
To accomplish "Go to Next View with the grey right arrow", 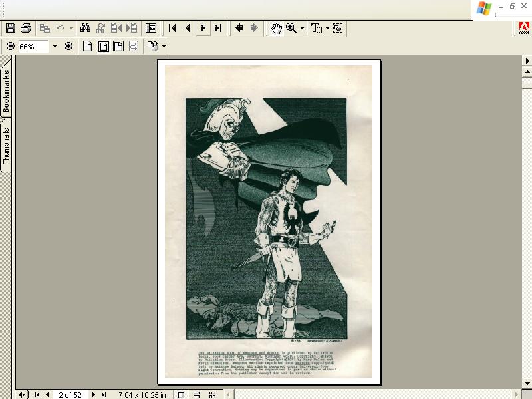I will 254,28.
